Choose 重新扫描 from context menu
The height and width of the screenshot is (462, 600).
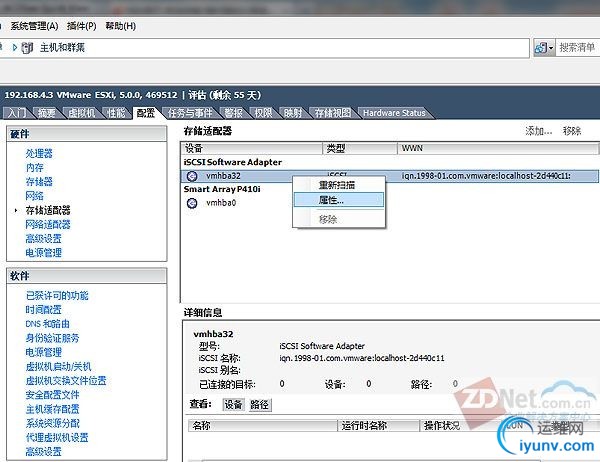coord(339,185)
